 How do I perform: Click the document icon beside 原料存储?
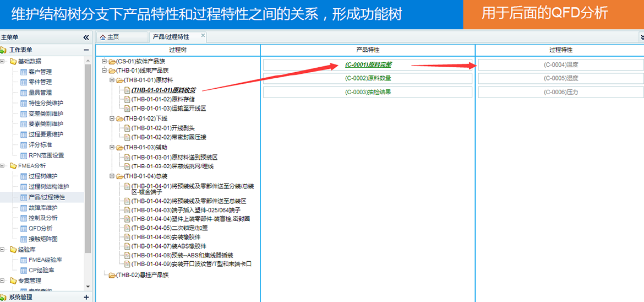[127, 99]
